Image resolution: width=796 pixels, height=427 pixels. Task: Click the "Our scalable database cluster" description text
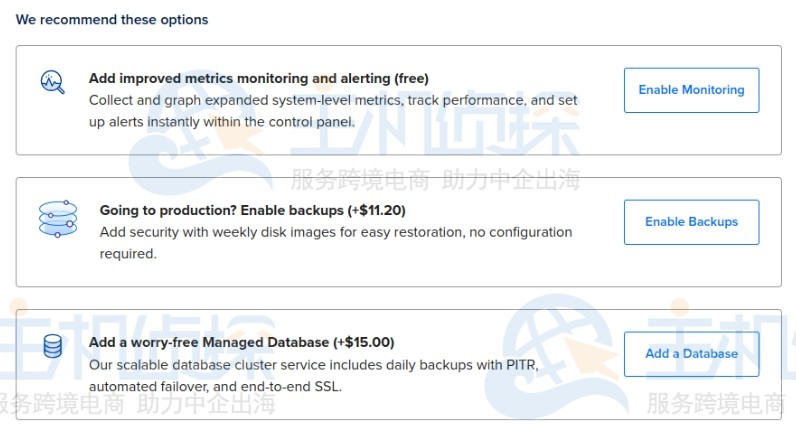coord(313,364)
